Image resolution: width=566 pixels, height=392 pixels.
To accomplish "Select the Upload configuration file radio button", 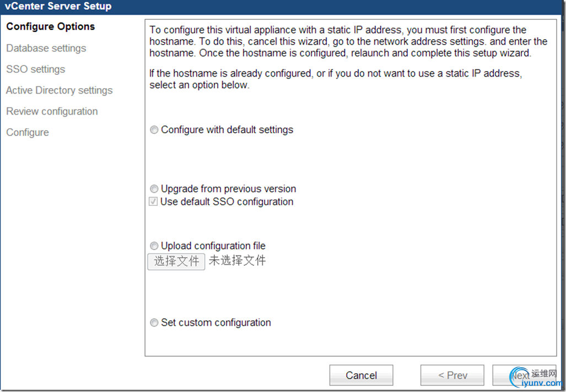I will point(154,246).
